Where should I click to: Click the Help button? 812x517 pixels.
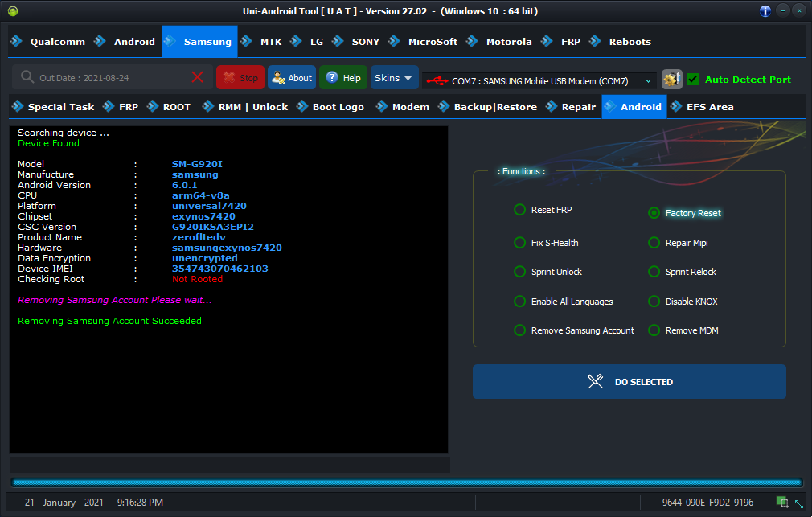343,78
